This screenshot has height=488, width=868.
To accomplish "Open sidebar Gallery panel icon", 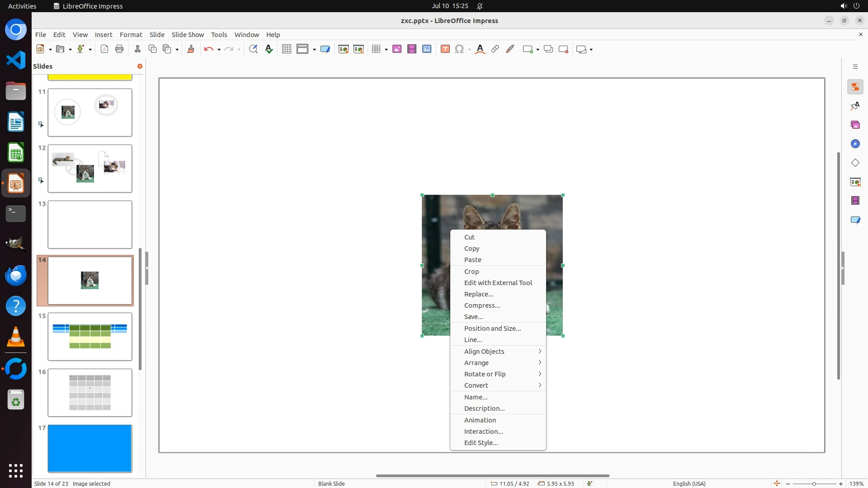I will pyautogui.click(x=855, y=125).
